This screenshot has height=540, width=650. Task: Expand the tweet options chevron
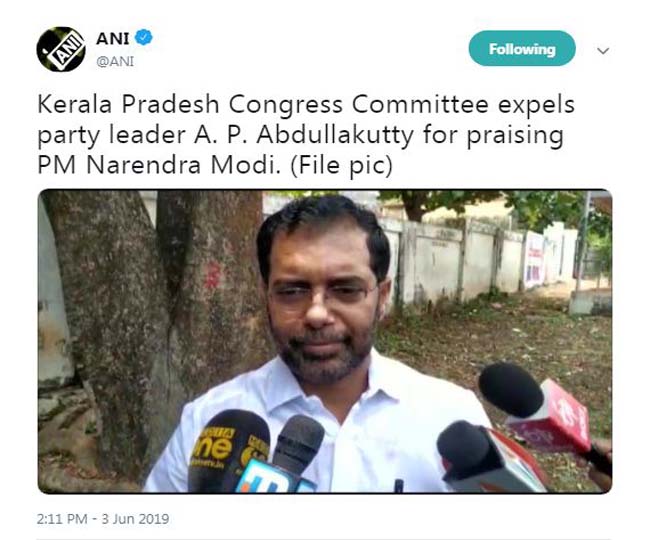[x=603, y=51]
